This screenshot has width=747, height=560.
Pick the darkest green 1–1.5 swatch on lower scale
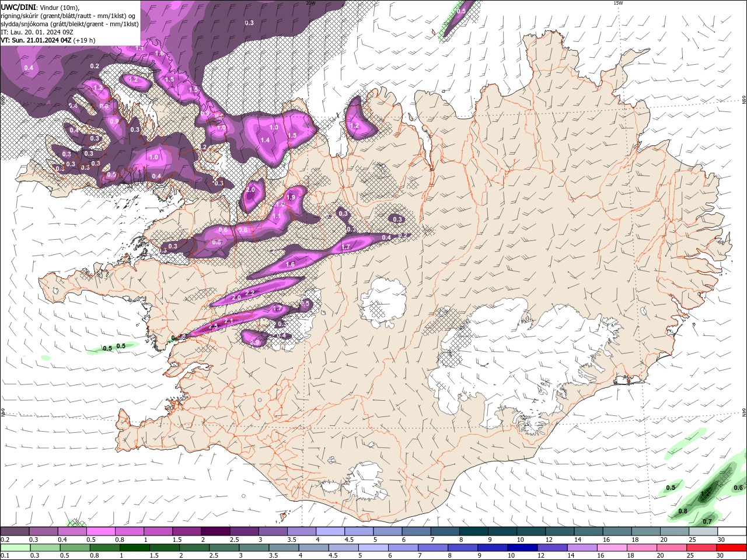coord(135,548)
